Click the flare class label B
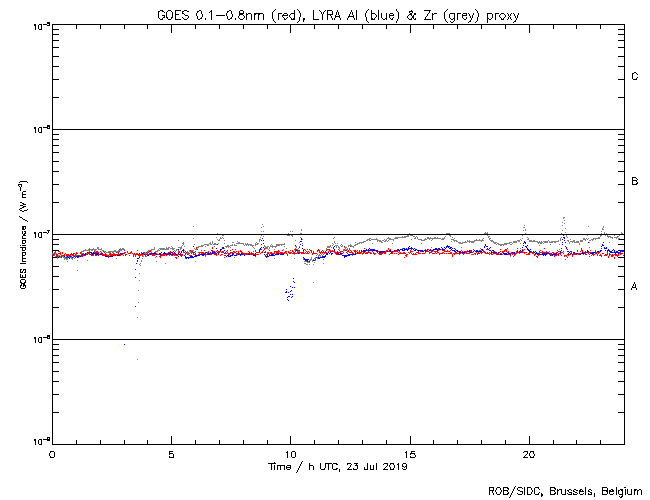The width and height of the screenshot is (650, 500). [635, 182]
